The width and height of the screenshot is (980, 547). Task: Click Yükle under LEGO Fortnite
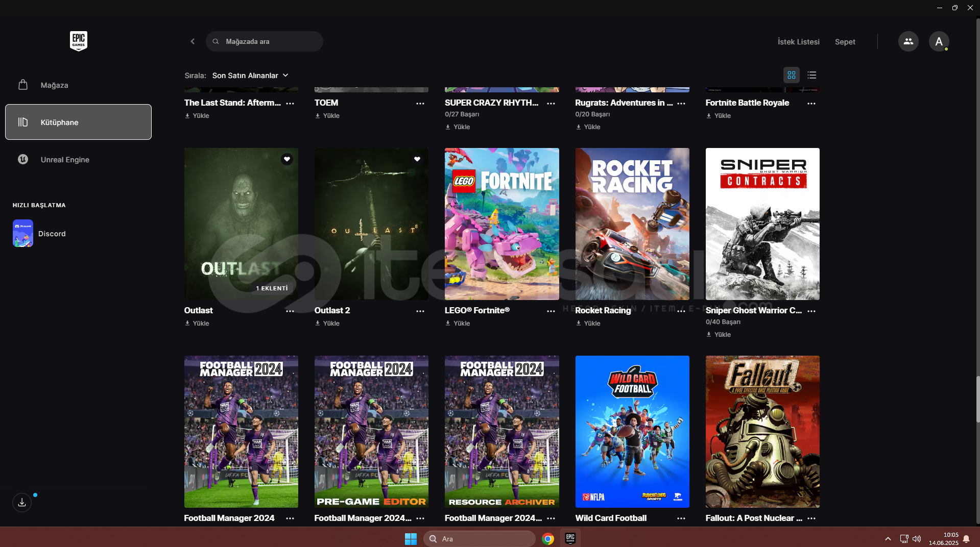pyautogui.click(x=458, y=324)
